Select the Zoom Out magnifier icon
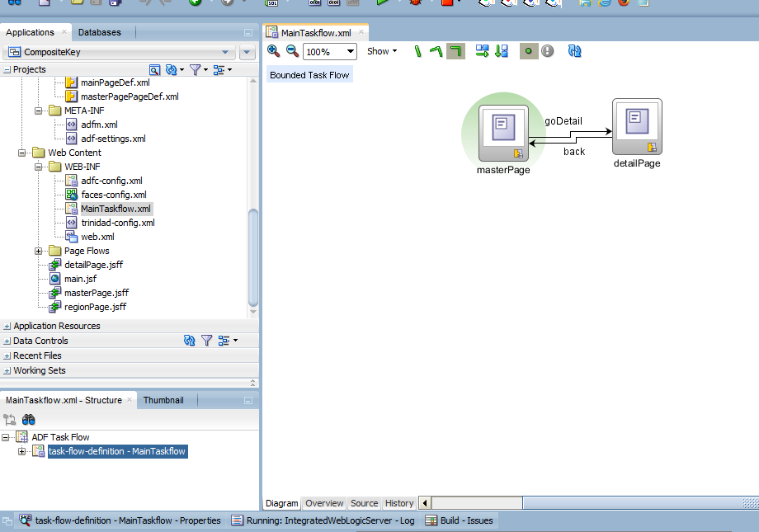The image size is (759, 532). tap(292, 51)
